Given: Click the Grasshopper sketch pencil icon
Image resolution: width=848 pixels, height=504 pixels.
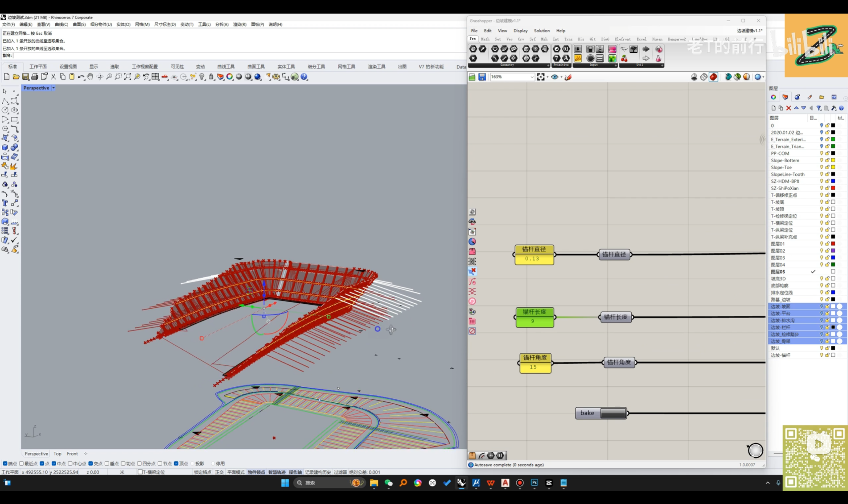Looking at the screenshot, I should (x=568, y=77).
